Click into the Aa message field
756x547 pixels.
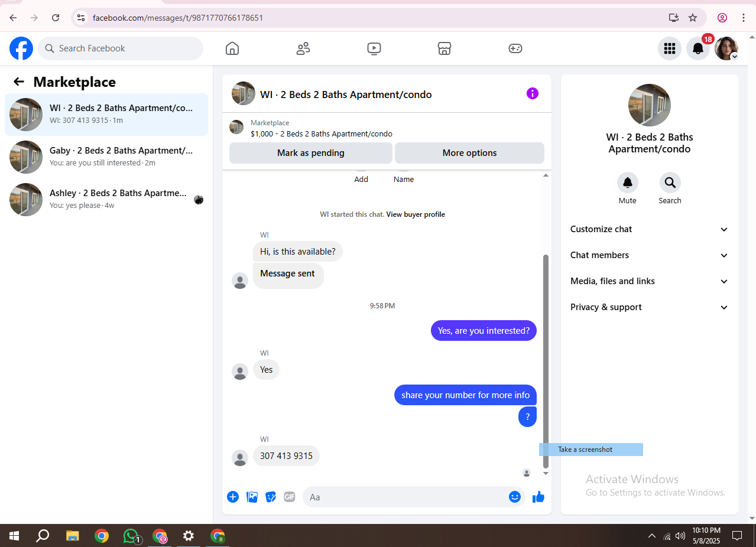click(x=407, y=497)
